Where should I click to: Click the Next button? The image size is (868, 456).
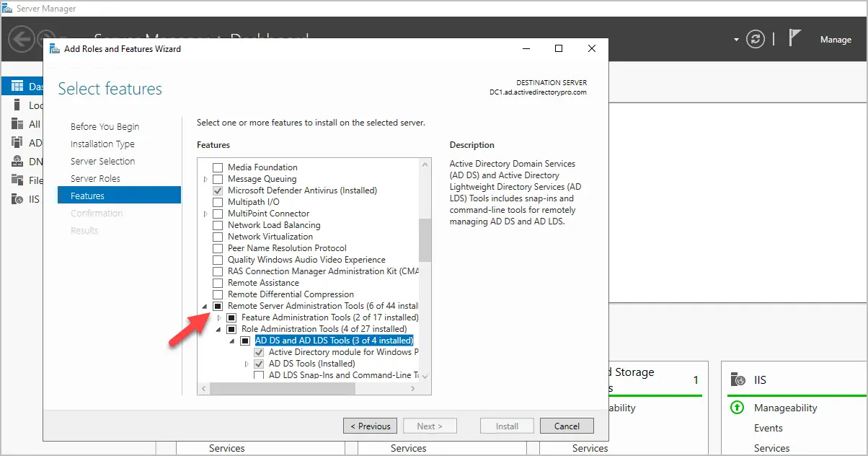point(430,426)
